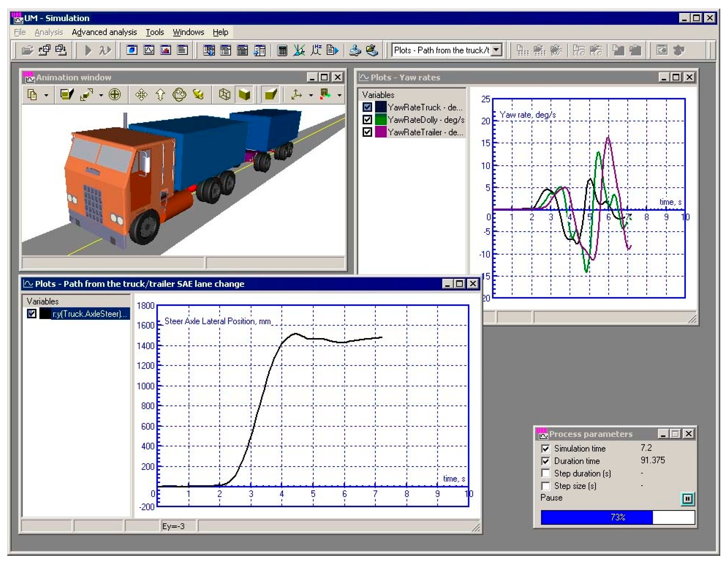Click the circled crosshair center view icon
Screen dimensions: 728x563
pyautogui.click(x=115, y=95)
